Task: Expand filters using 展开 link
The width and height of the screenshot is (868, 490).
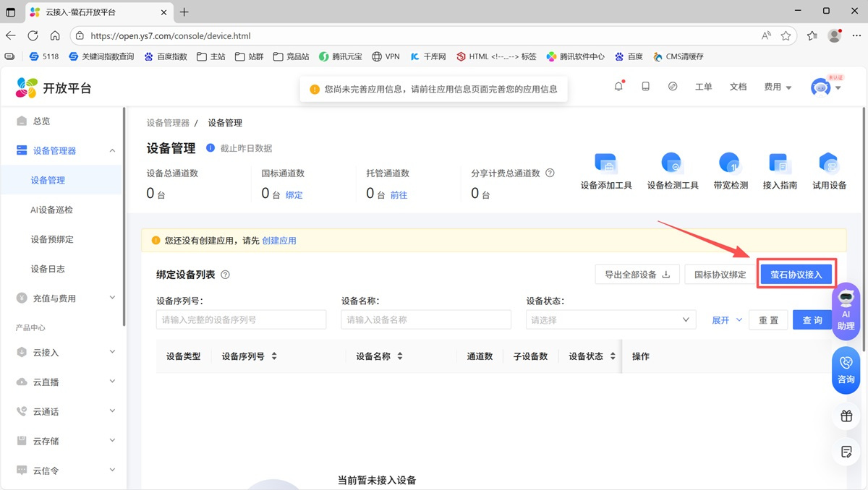Action: (x=726, y=320)
